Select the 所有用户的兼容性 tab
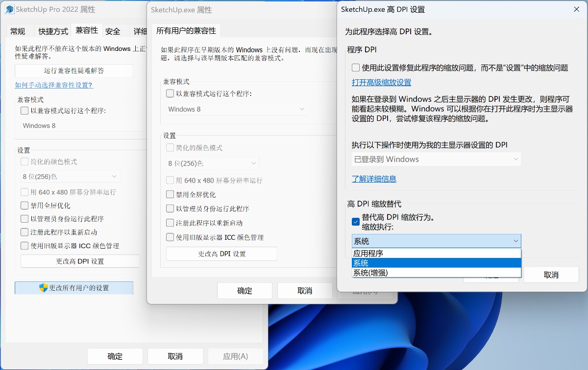The image size is (588, 370). [x=186, y=30]
